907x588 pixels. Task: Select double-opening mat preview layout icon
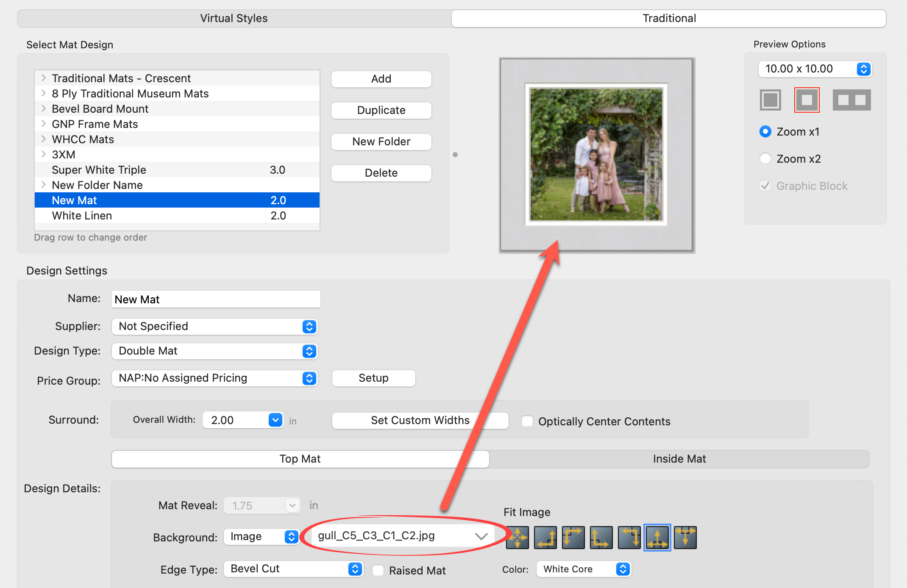(x=851, y=100)
